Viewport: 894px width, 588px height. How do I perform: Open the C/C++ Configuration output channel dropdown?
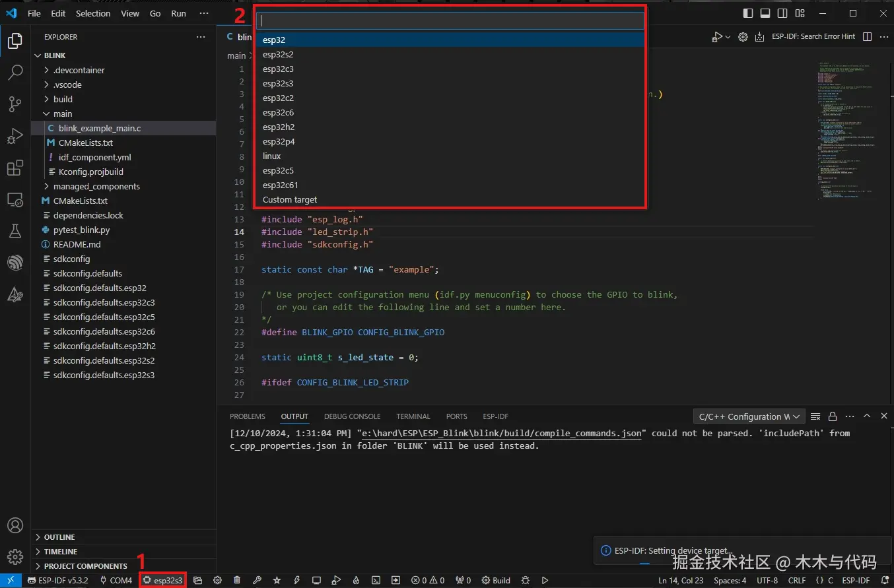[749, 416]
